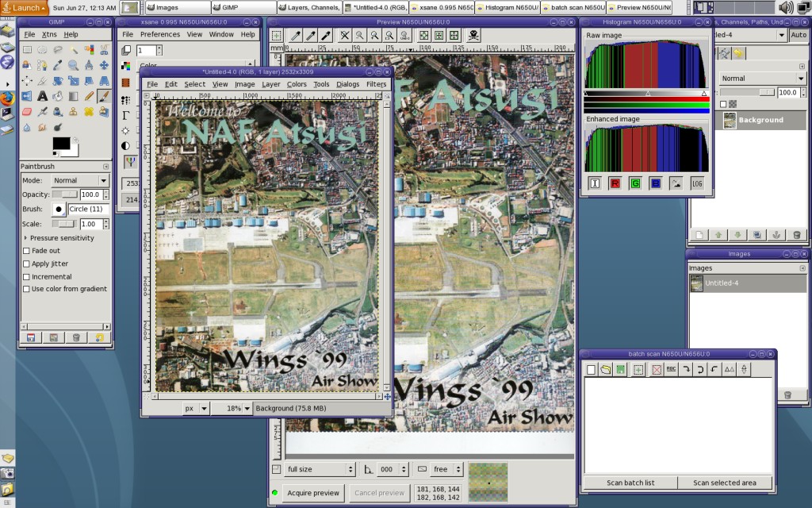
Task: Enable the Fade out checkbox
Action: 26,250
